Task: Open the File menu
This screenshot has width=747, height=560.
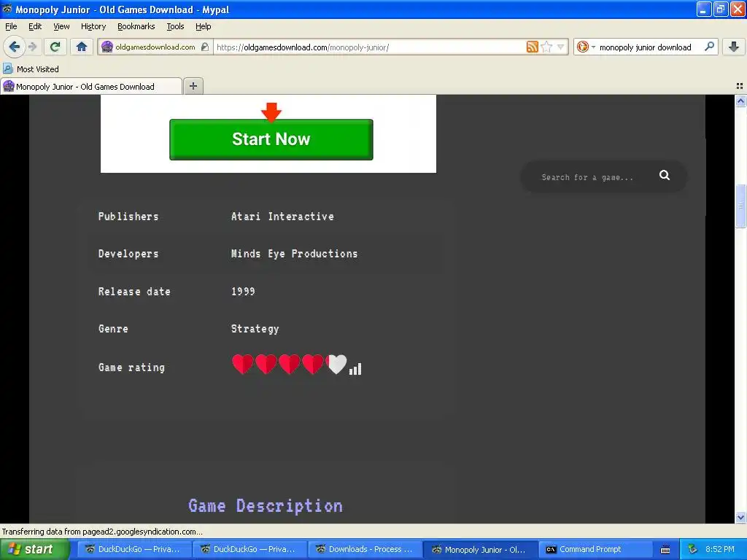Action: point(11,26)
